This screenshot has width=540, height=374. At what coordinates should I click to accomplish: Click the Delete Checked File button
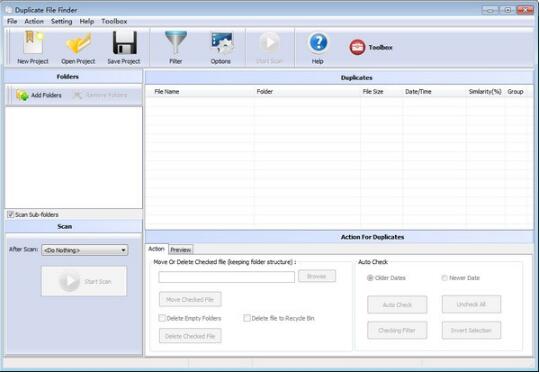point(190,336)
